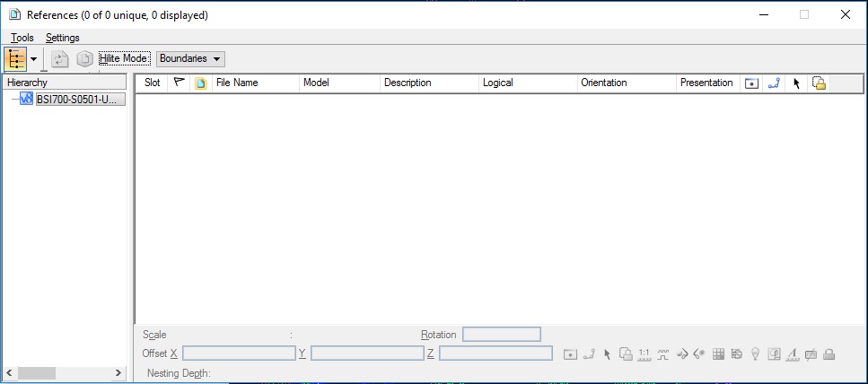
Task: Toggle Locate arrow in bottom icon row
Action: tap(608, 354)
